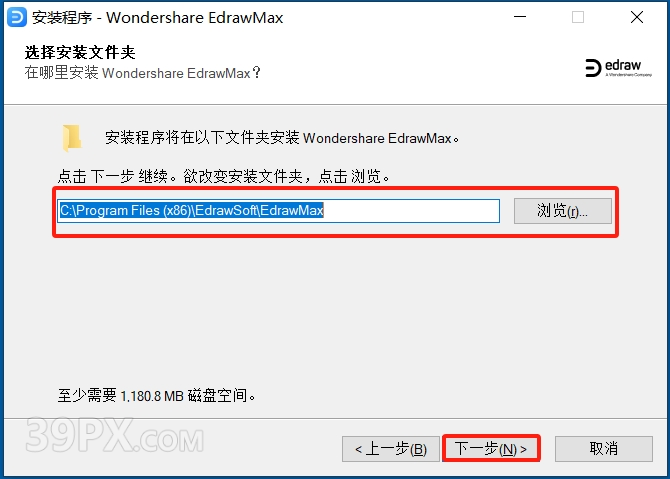Close the installer with the X button
Screen dimensions: 670x479
[637, 17]
